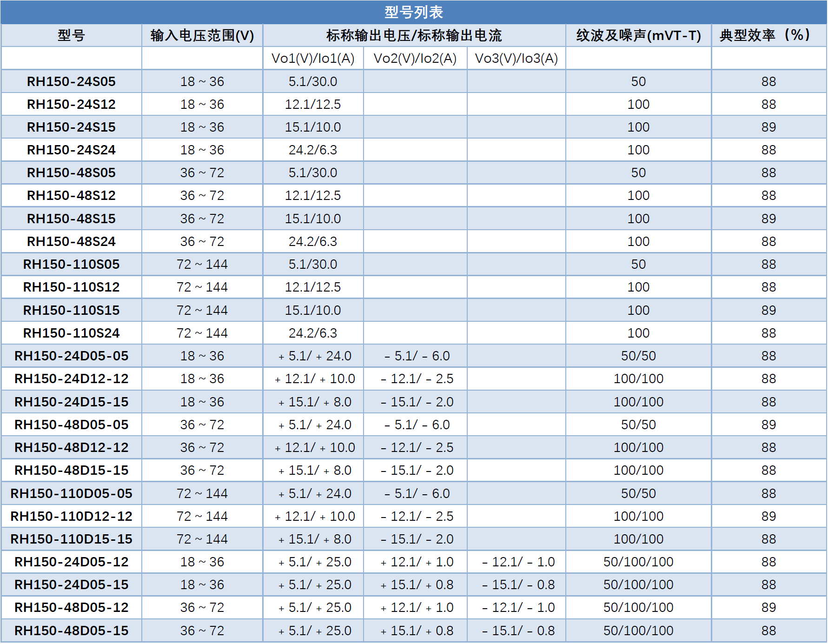
Task: Select model cell RH150-48S24
Action: [71, 241]
